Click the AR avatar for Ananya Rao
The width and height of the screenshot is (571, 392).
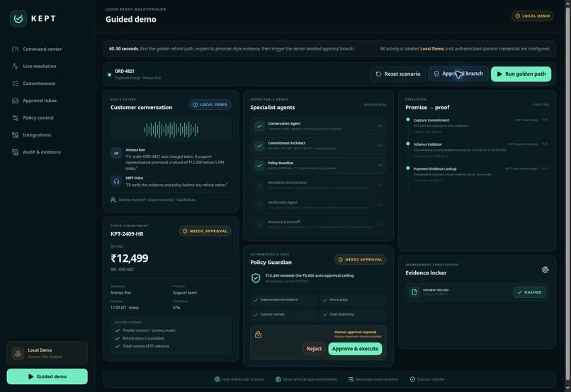pos(116,153)
